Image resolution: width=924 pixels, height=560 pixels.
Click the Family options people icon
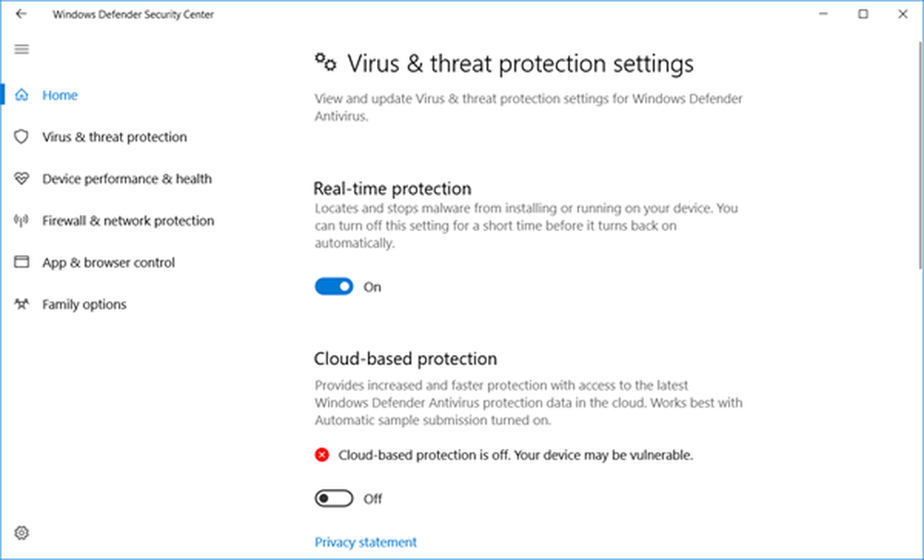coord(22,304)
